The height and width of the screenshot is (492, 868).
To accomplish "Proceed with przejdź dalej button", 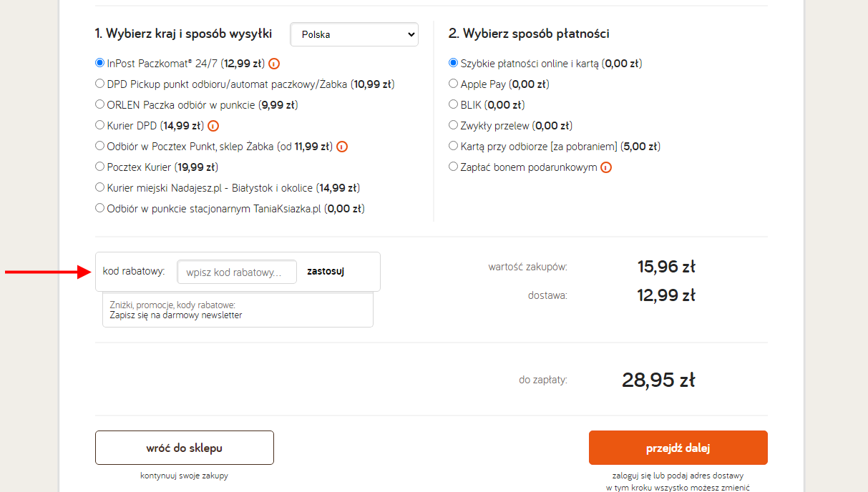I will tap(678, 448).
